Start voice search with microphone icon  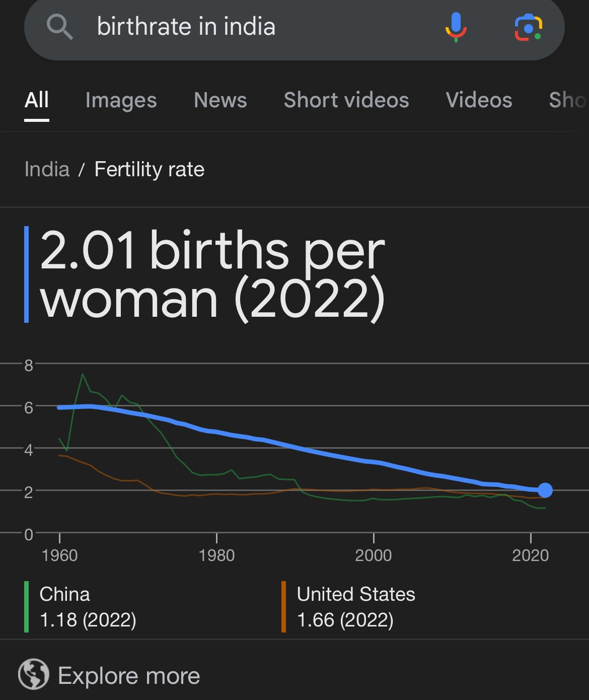(x=456, y=27)
